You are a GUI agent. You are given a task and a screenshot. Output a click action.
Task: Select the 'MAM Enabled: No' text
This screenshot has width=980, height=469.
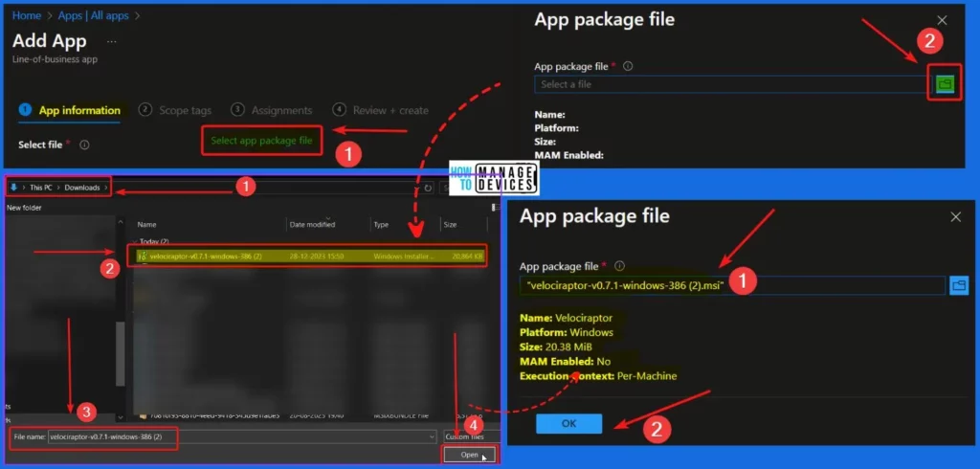pos(565,361)
